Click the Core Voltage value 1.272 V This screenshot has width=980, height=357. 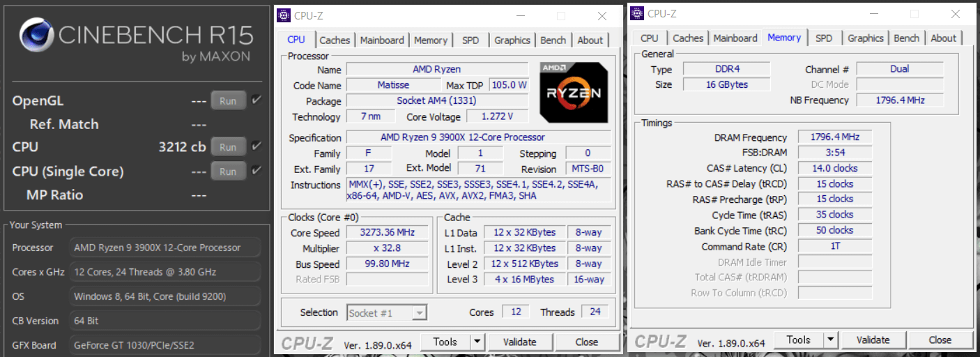point(496,116)
